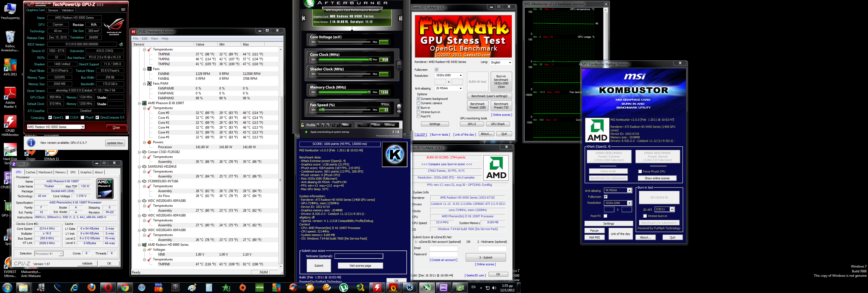Adjust Afterburner Core Clock slider handle

pyautogui.click(x=370, y=59)
